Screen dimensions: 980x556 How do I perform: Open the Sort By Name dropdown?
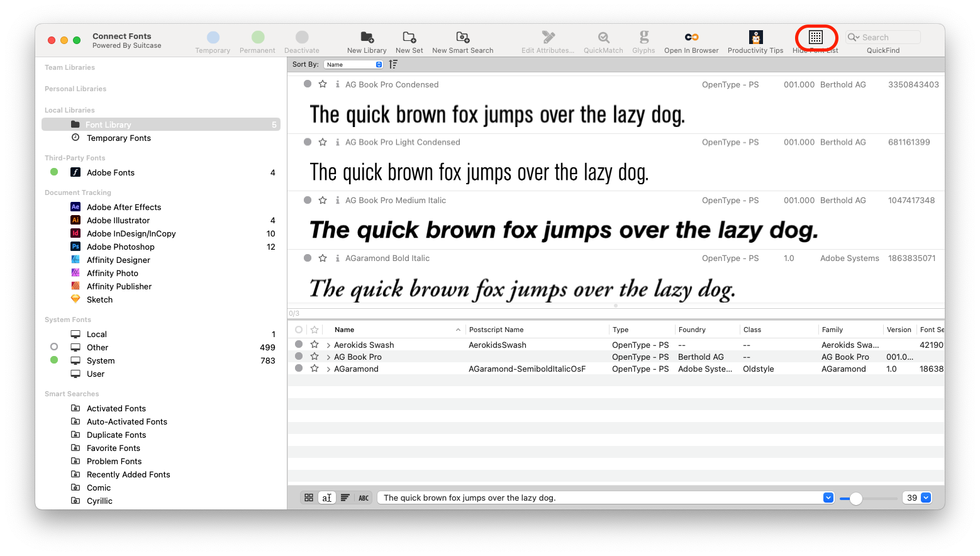coord(354,64)
